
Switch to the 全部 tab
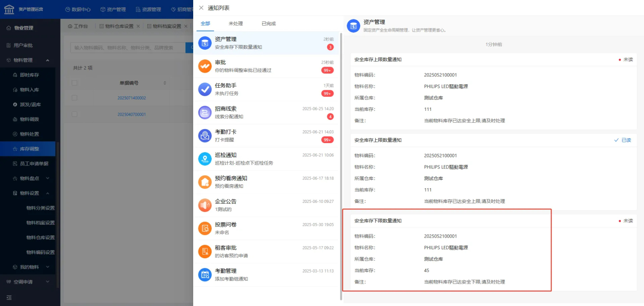tap(205, 24)
